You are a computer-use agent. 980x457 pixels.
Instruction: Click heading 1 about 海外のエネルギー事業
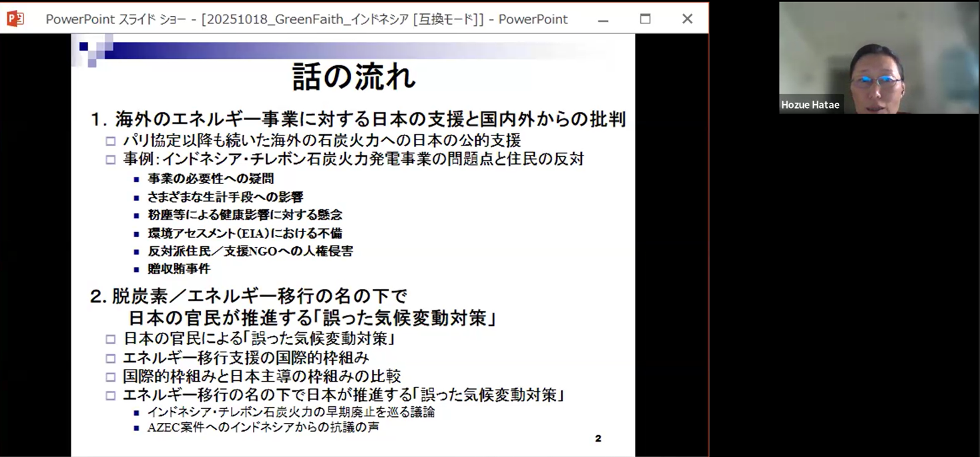click(x=358, y=119)
